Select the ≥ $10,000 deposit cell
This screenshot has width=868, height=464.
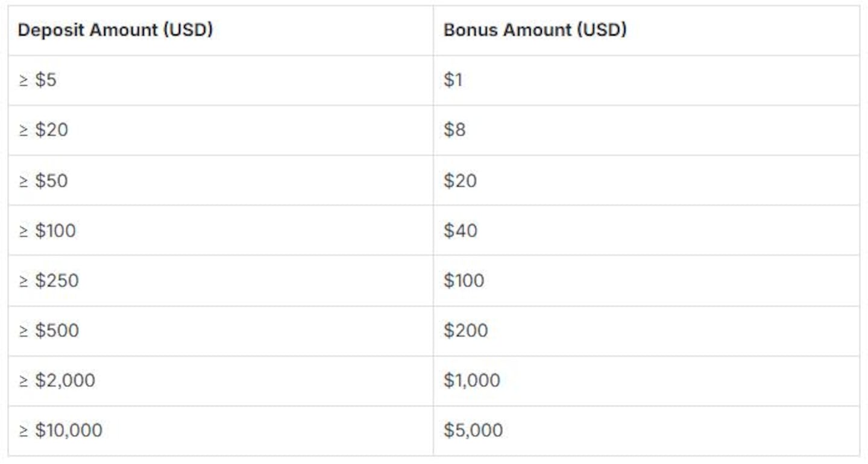pyautogui.click(x=60, y=430)
